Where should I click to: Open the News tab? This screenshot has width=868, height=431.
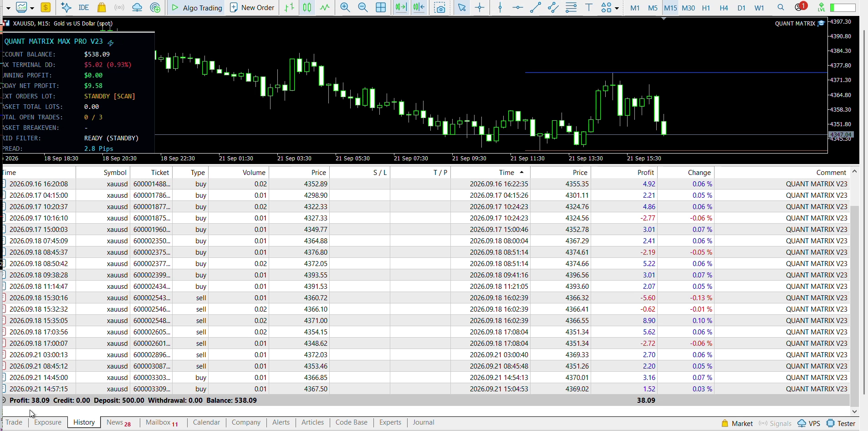[x=118, y=422]
